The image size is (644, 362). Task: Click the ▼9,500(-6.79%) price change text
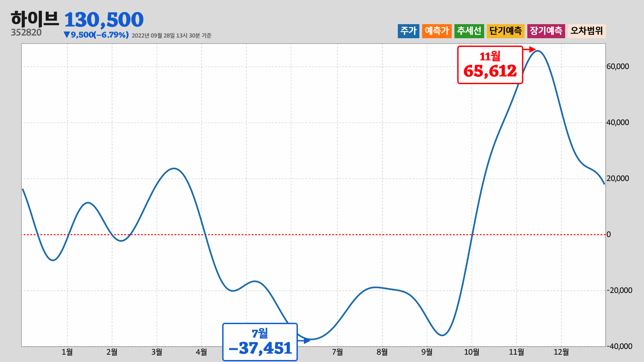[96, 35]
